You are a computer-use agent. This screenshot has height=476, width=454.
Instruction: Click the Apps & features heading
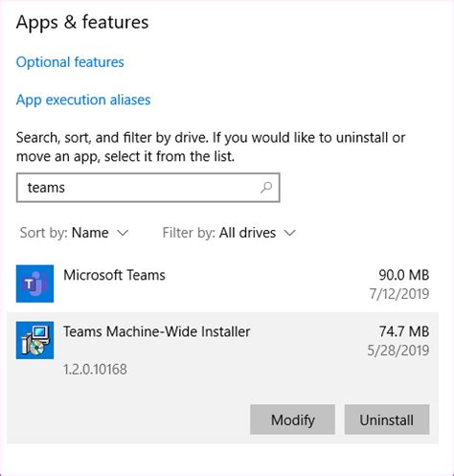[x=82, y=22]
